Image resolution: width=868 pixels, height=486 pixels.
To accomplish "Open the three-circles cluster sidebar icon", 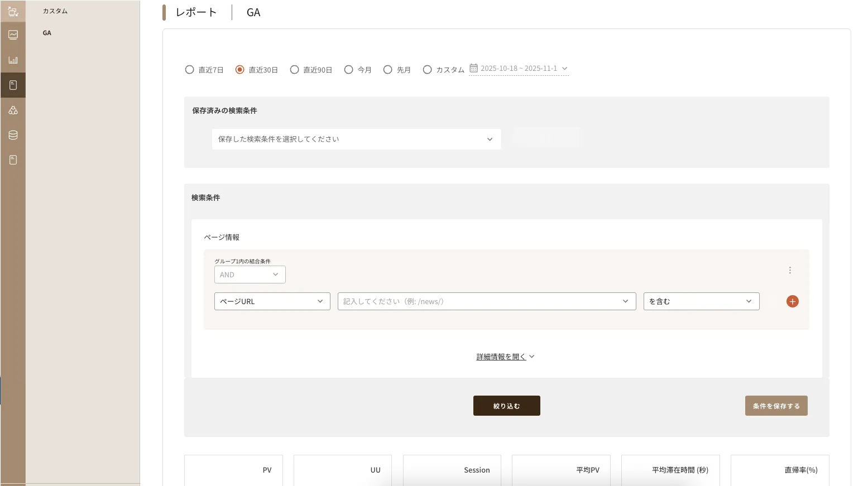I will (x=13, y=110).
